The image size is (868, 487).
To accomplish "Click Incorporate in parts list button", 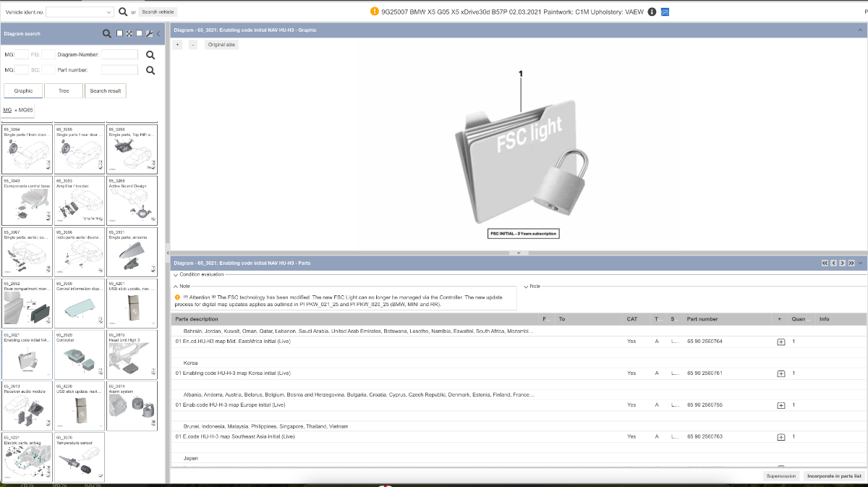I will coord(834,476).
